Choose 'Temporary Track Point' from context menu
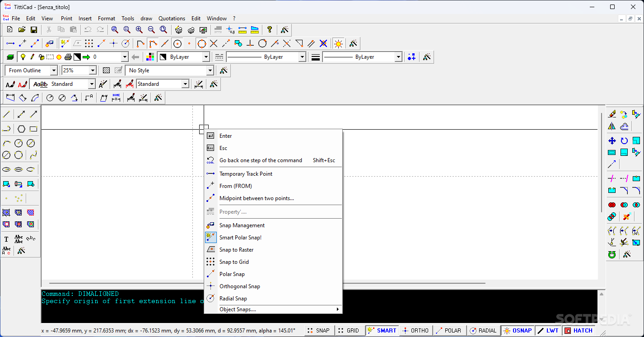 273,174
